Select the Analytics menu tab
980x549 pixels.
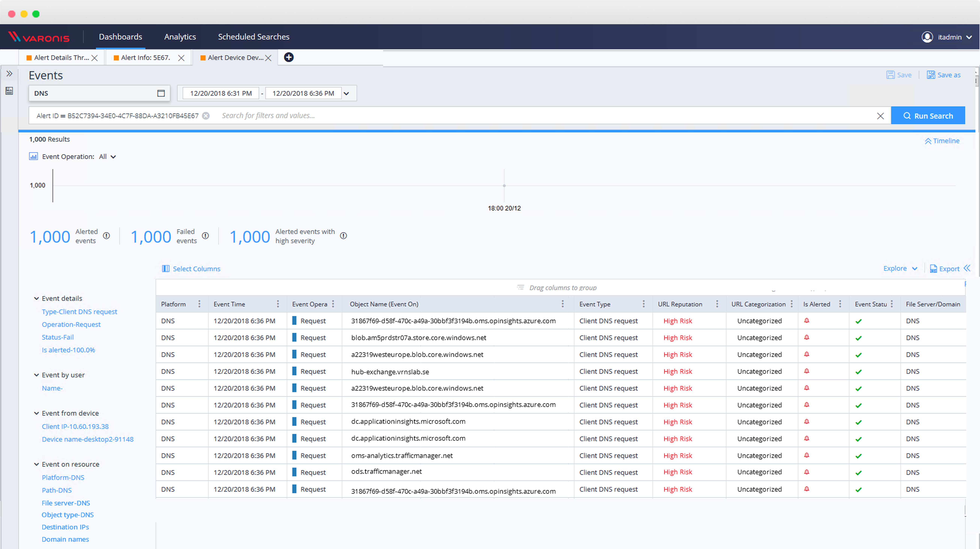click(180, 36)
